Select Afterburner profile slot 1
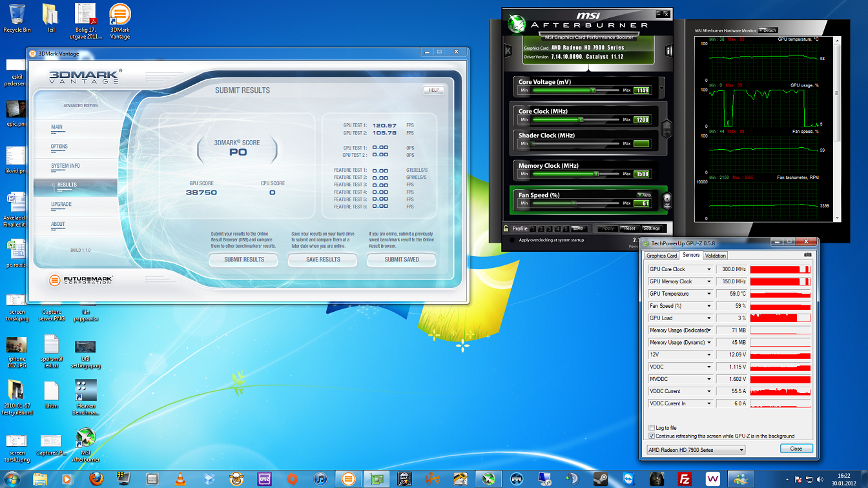Image resolution: width=868 pixels, height=488 pixels. point(533,229)
